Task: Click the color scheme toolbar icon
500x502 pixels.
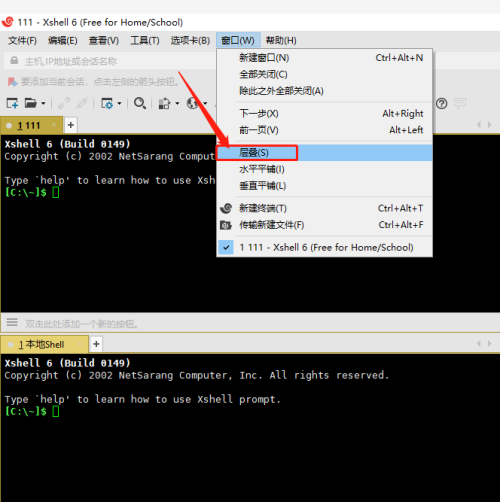Action: (x=164, y=103)
